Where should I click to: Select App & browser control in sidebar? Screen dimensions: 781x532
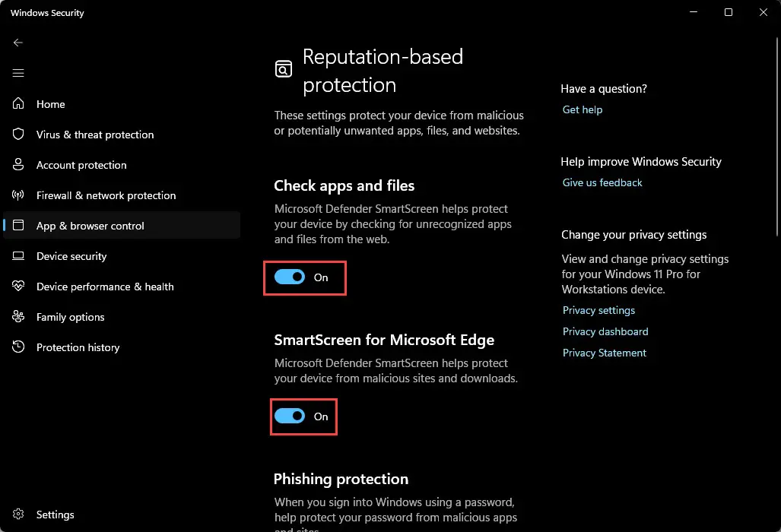pyautogui.click(x=122, y=226)
